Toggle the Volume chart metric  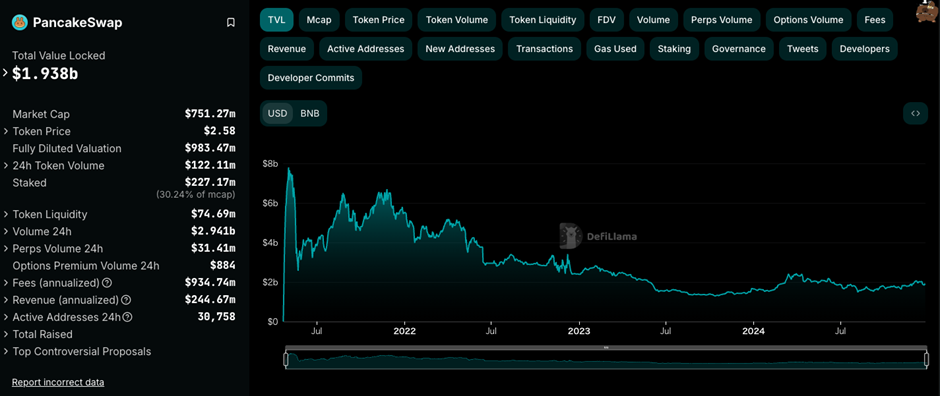[x=653, y=20]
